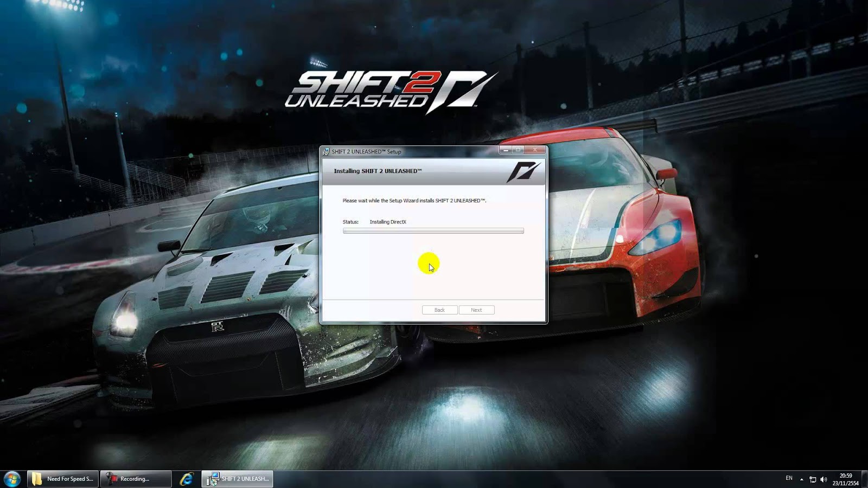Click the Start orb
This screenshot has height=488, width=868.
click(x=12, y=479)
